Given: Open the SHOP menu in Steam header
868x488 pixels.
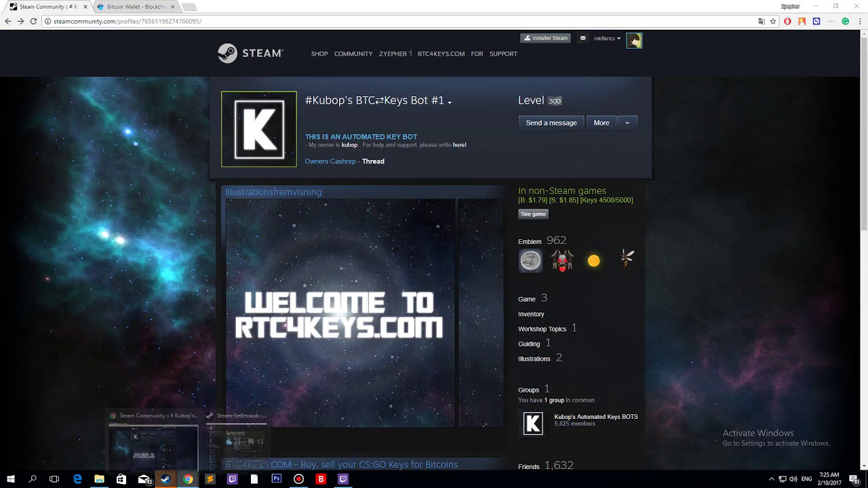Looking at the screenshot, I should [319, 54].
